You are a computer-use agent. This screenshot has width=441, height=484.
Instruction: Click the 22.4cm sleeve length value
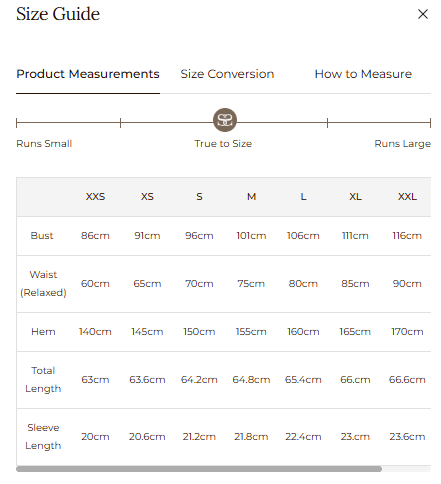(x=303, y=437)
